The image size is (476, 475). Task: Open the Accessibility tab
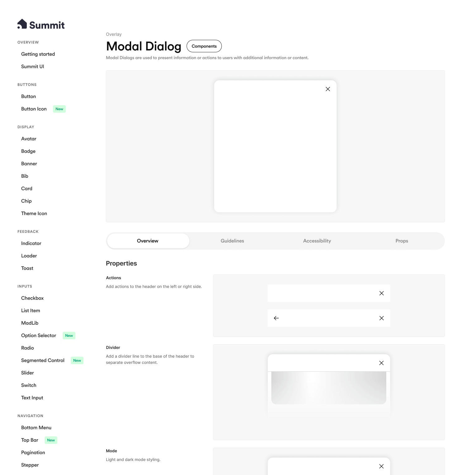[317, 241]
